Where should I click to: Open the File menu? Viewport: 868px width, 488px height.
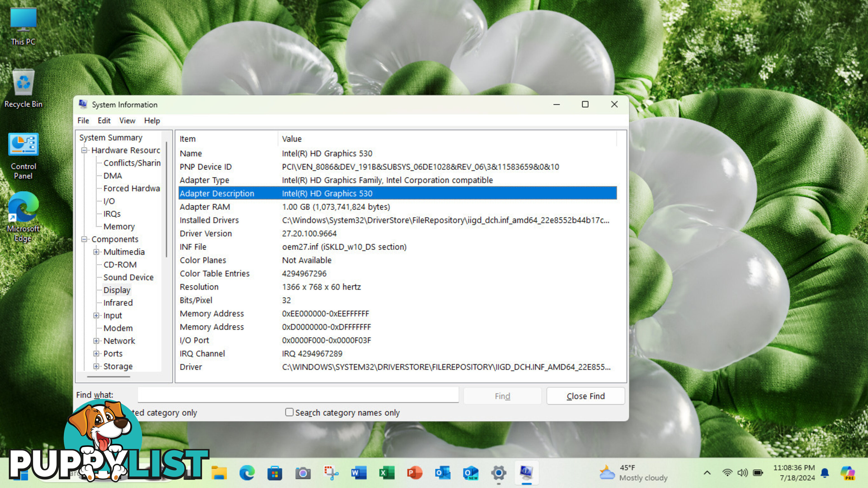click(83, 120)
